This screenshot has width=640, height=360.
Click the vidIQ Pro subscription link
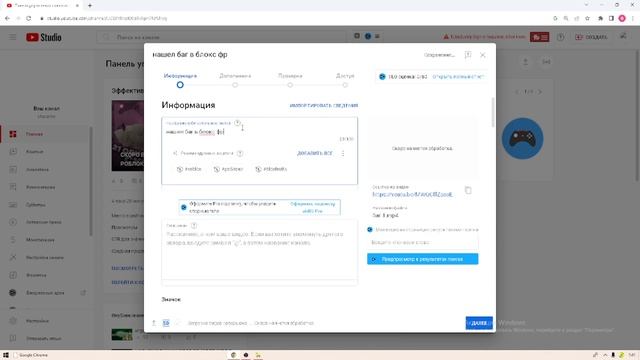click(313, 207)
